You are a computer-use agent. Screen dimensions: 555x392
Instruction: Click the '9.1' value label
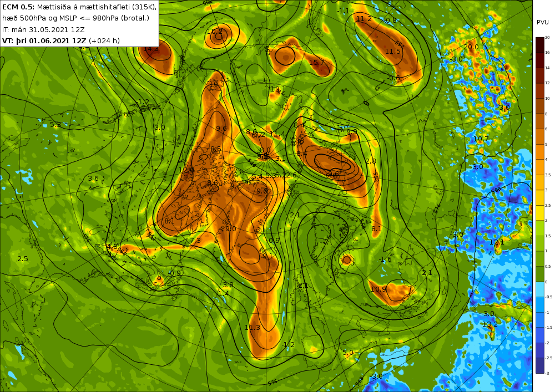pyautogui.click(x=268, y=256)
